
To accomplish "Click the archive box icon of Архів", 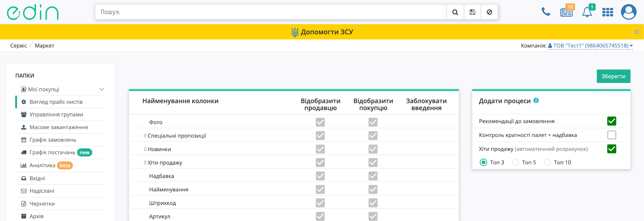I will (24, 216).
